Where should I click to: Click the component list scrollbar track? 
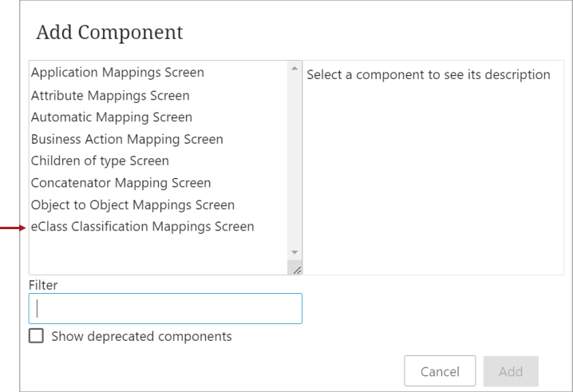pos(294,161)
